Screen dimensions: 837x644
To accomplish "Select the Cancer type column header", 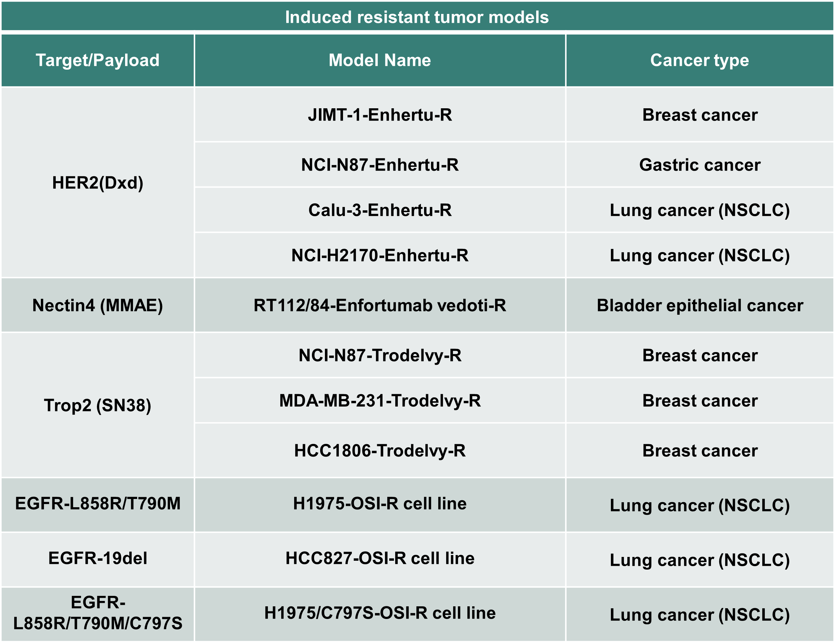I will click(x=700, y=60).
